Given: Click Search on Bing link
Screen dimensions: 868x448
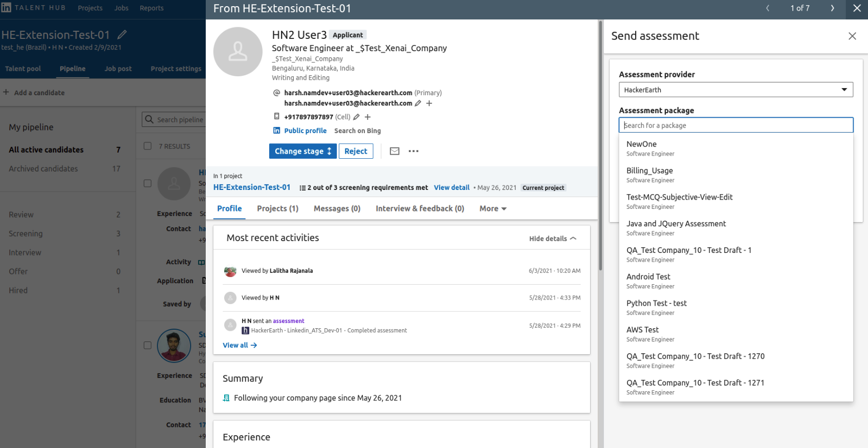Looking at the screenshot, I should tap(358, 131).
